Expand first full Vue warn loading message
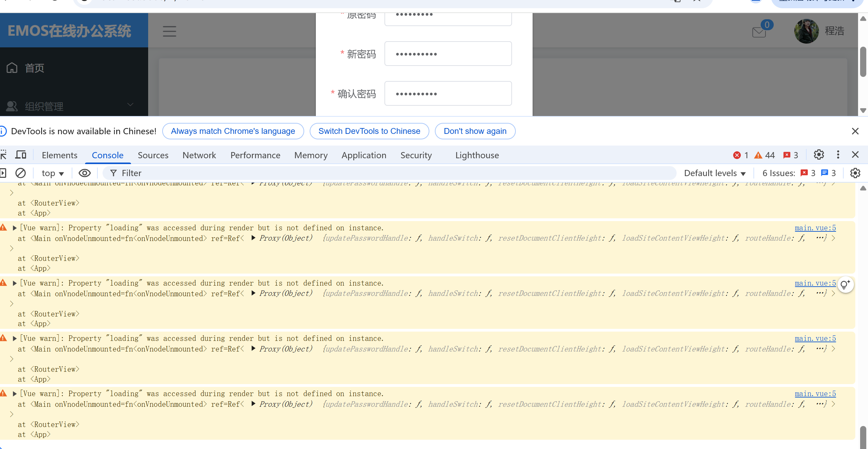Image resolution: width=868 pixels, height=449 pixels. 15,228
